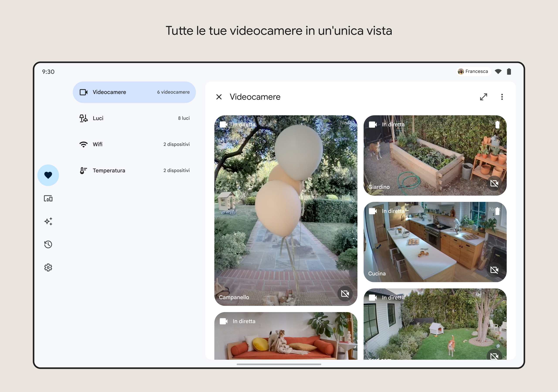Click '2 dispositivi' beside Wifi
558x392 pixels.
176,144
